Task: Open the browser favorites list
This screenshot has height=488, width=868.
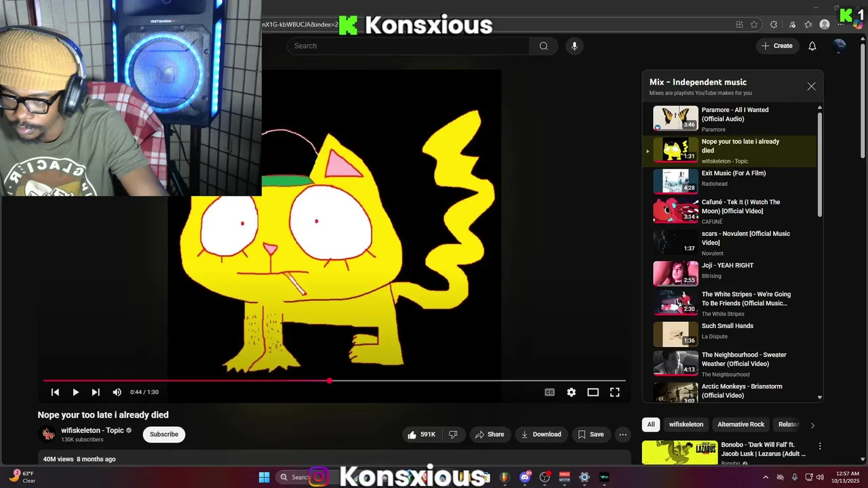Action: tap(808, 24)
